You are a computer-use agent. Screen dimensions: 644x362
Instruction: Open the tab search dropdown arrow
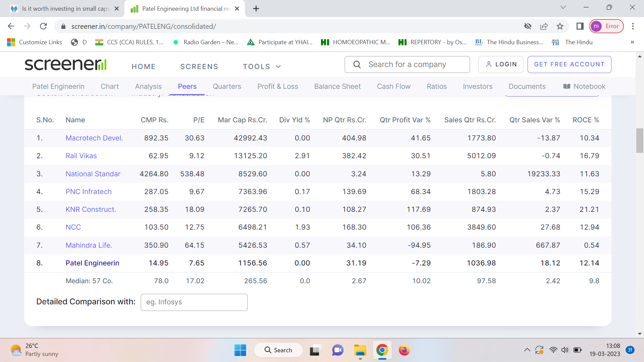tap(563, 7)
